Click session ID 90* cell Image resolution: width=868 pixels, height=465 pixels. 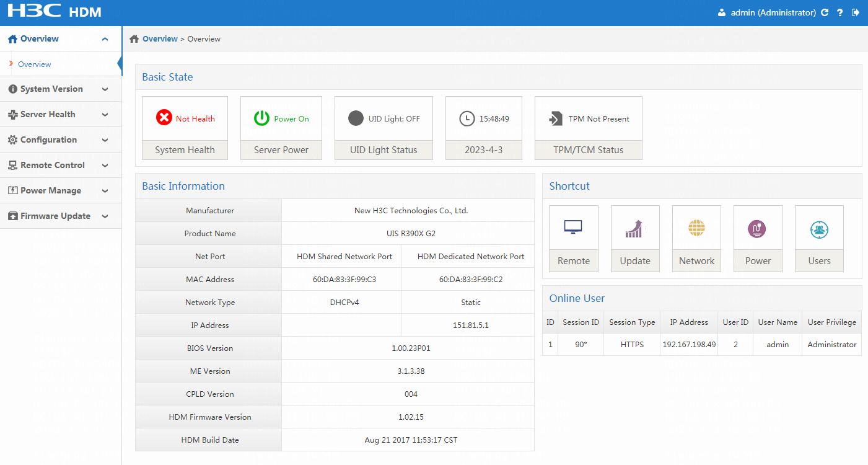pyautogui.click(x=581, y=345)
